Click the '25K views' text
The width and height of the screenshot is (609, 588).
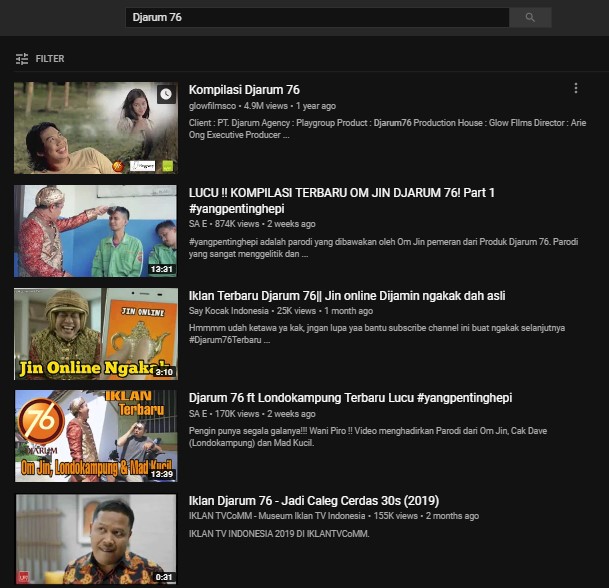296,311
